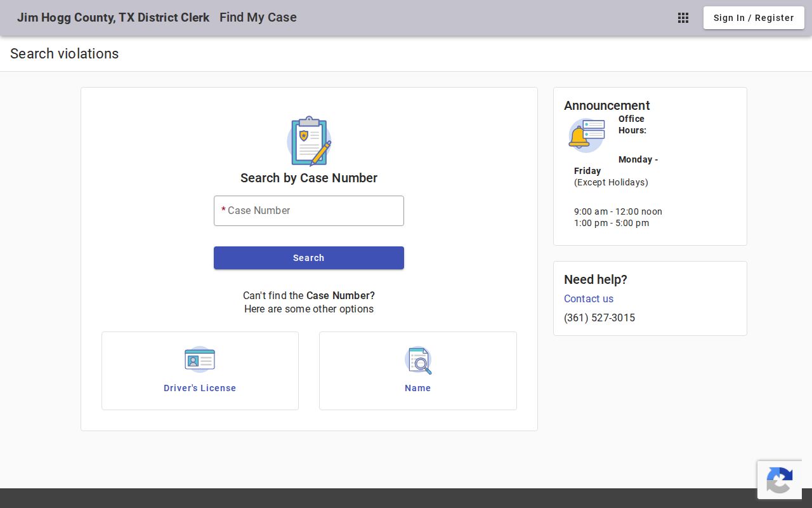Image resolution: width=812 pixels, height=508 pixels.
Task: Click the 9:00 am - 12:00 noon hours text
Action: click(618, 211)
